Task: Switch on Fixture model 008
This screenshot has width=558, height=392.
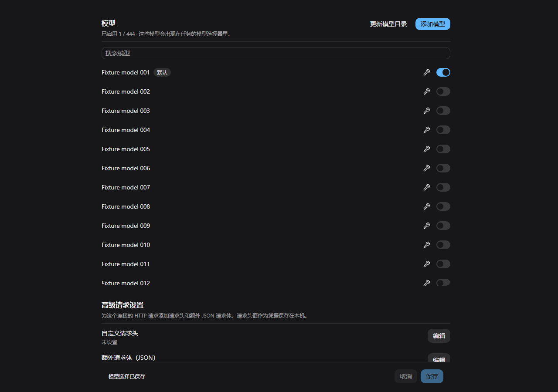Action: pos(443,206)
